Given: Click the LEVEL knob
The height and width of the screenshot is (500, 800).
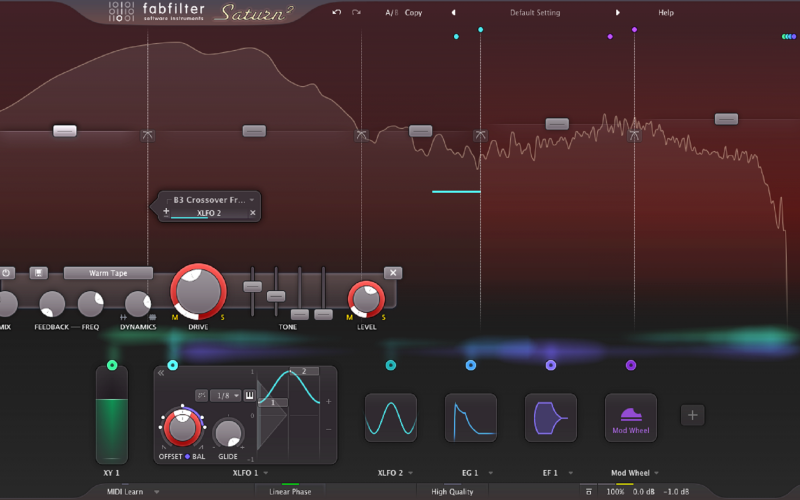Looking at the screenshot, I should tap(366, 299).
